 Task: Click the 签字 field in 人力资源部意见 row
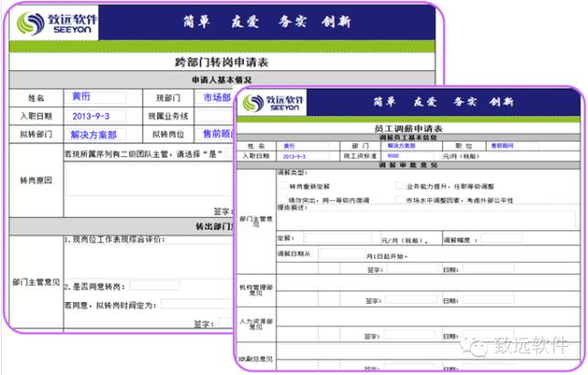point(409,335)
